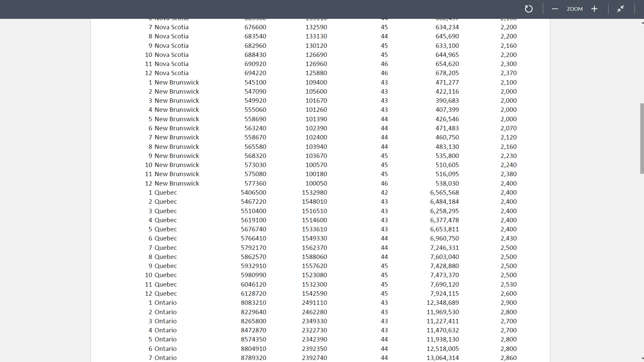Click the value 6,565,568

(x=444, y=193)
